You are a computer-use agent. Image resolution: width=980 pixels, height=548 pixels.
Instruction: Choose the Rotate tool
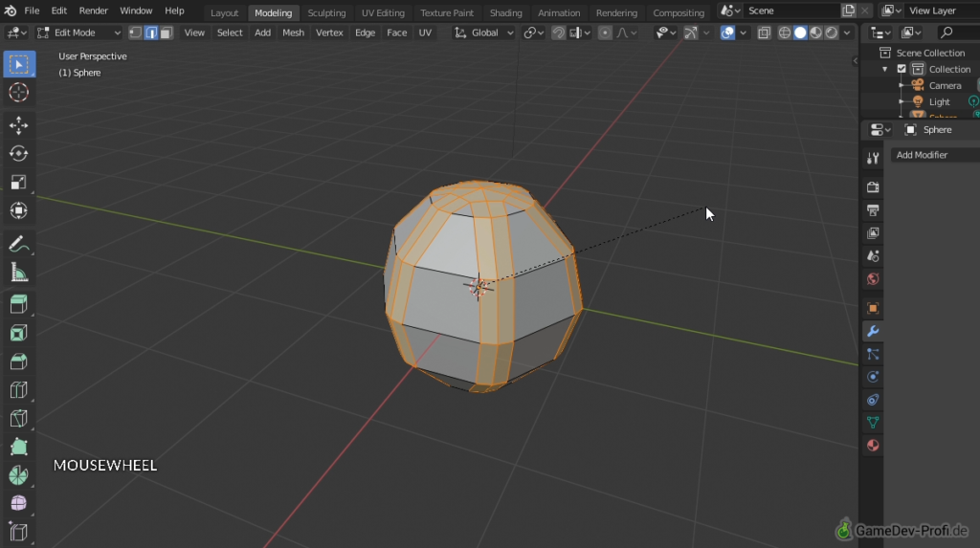[19, 154]
